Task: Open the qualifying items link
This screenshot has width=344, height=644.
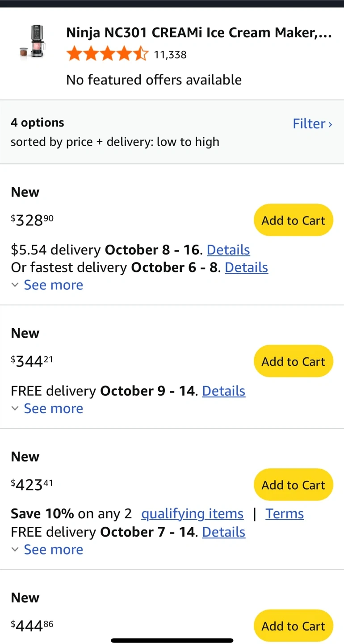Action: 192,514
